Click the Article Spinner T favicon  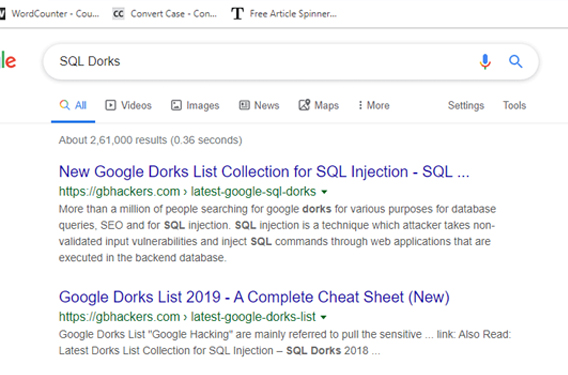(x=237, y=14)
